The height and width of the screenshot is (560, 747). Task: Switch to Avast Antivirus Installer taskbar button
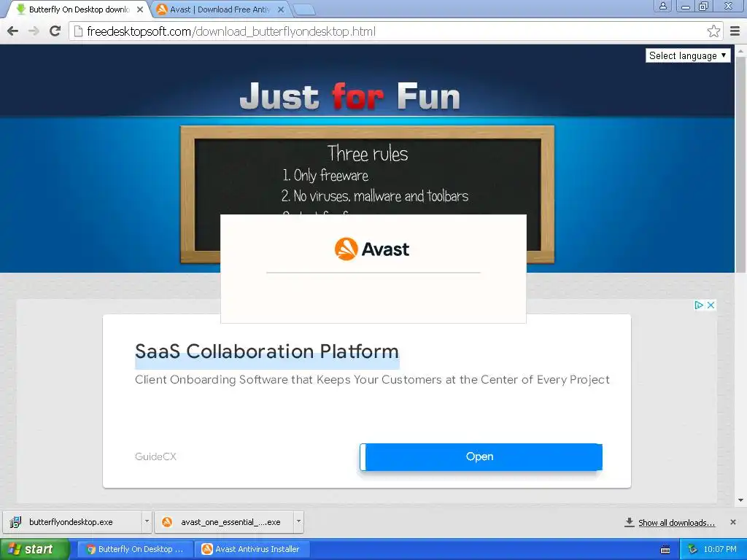(x=253, y=549)
